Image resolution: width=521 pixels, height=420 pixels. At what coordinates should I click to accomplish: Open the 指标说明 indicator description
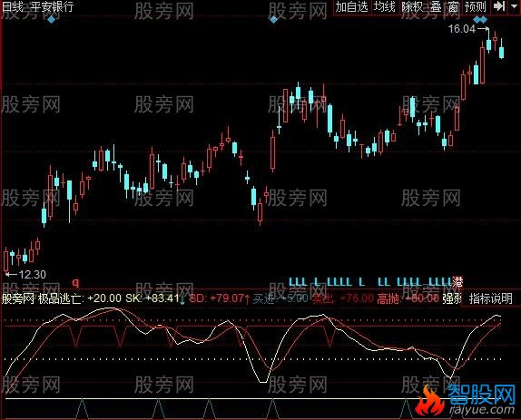point(491,298)
